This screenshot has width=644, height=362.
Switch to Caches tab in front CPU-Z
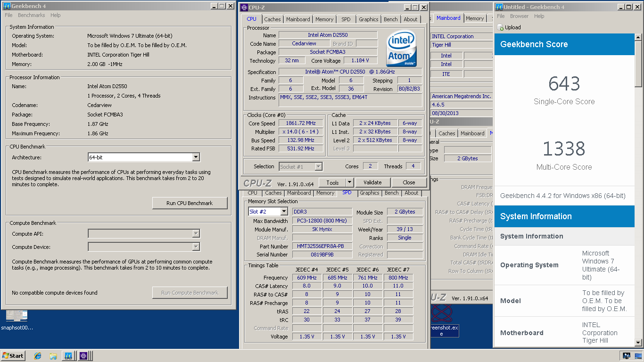(272, 19)
